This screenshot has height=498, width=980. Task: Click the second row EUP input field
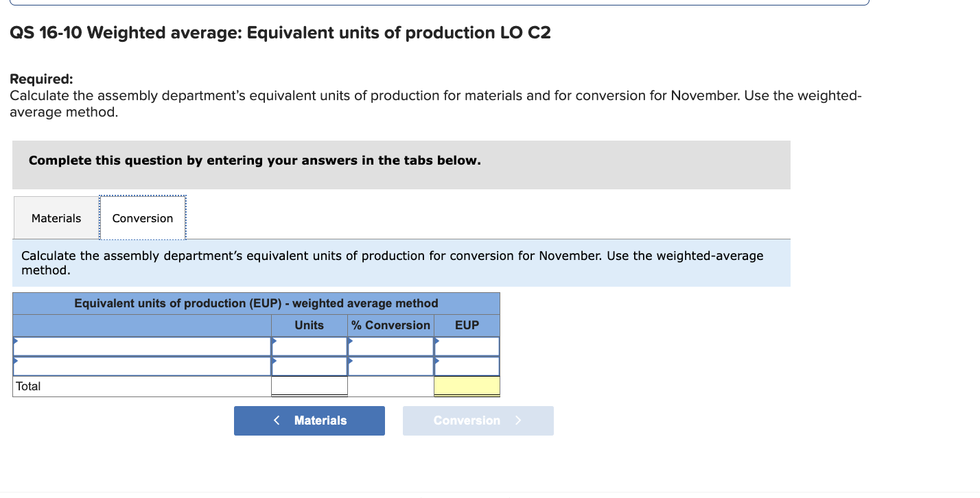tap(469, 366)
